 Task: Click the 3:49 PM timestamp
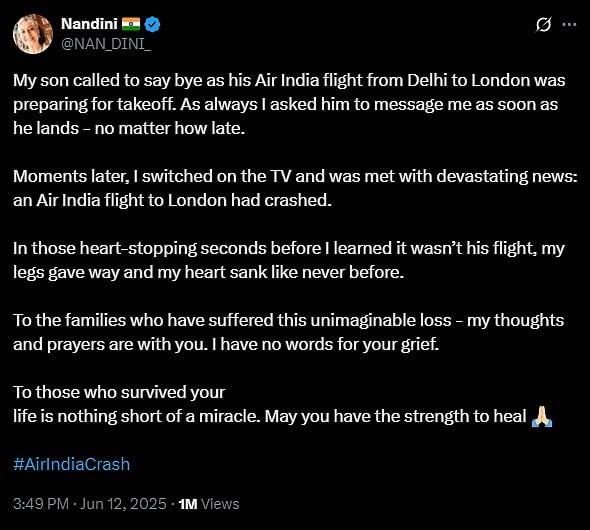click(41, 504)
